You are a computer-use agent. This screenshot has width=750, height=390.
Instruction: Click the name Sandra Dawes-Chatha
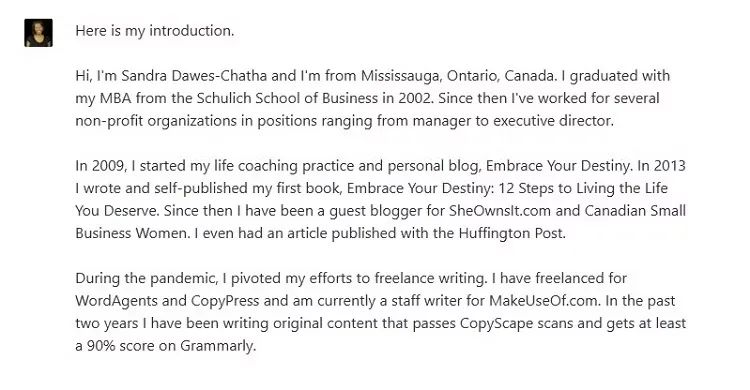[x=194, y=76]
